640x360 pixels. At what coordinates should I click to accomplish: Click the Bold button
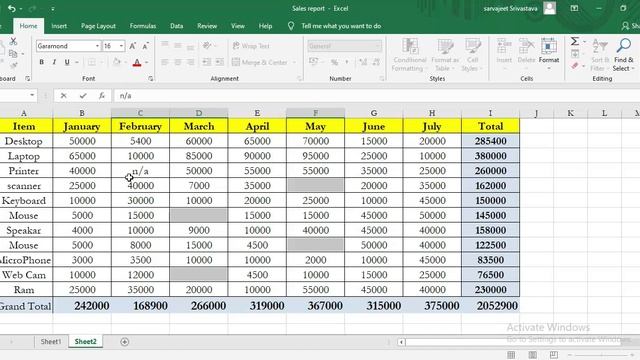(x=41, y=62)
